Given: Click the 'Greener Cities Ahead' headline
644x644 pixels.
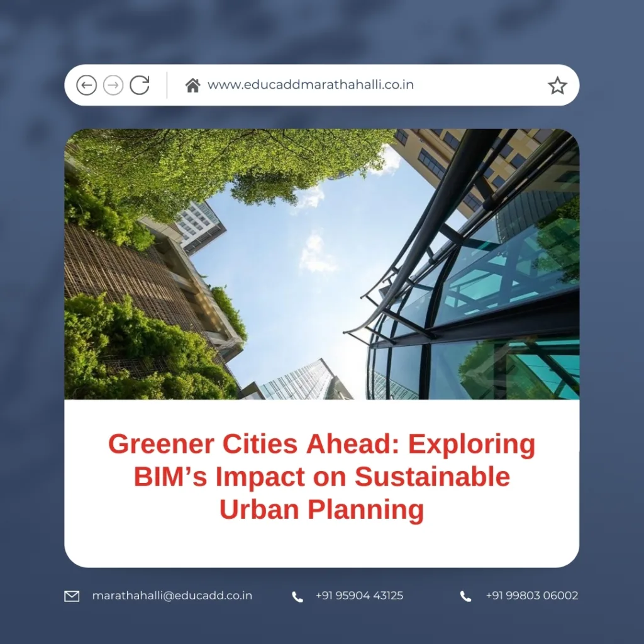Looking at the screenshot, I should [321, 444].
